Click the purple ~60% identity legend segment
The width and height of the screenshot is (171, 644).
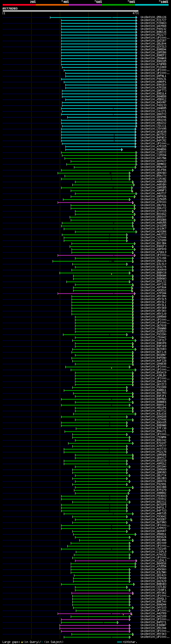(x=85, y=5)
